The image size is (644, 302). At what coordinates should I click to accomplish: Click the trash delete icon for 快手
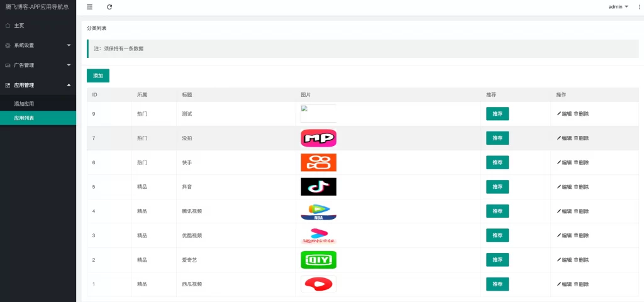tap(576, 162)
